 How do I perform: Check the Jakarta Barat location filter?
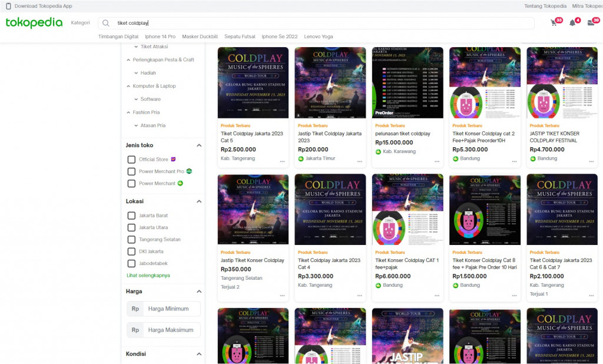coord(131,216)
